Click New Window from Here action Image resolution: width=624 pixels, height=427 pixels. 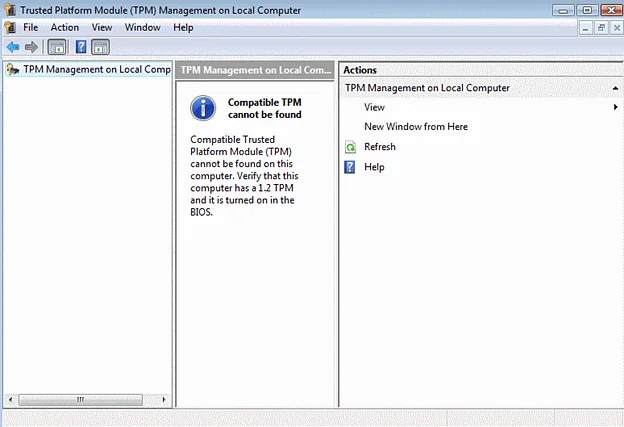click(416, 127)
